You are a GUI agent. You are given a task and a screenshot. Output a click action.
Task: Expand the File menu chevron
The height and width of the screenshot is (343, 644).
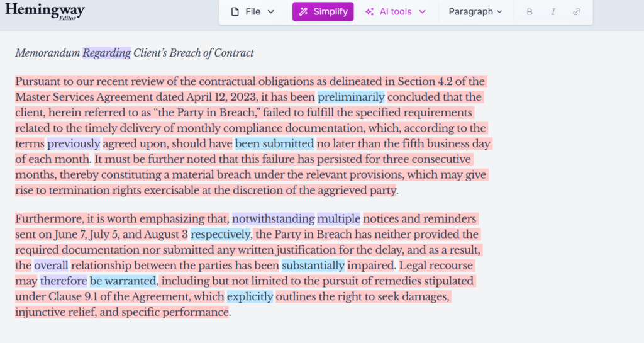point(271,12)
